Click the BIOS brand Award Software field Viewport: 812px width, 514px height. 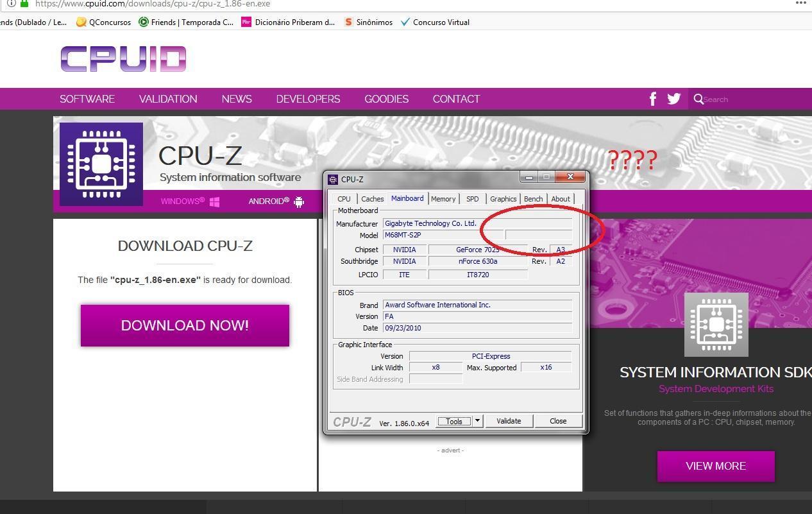tap(477, 305)
